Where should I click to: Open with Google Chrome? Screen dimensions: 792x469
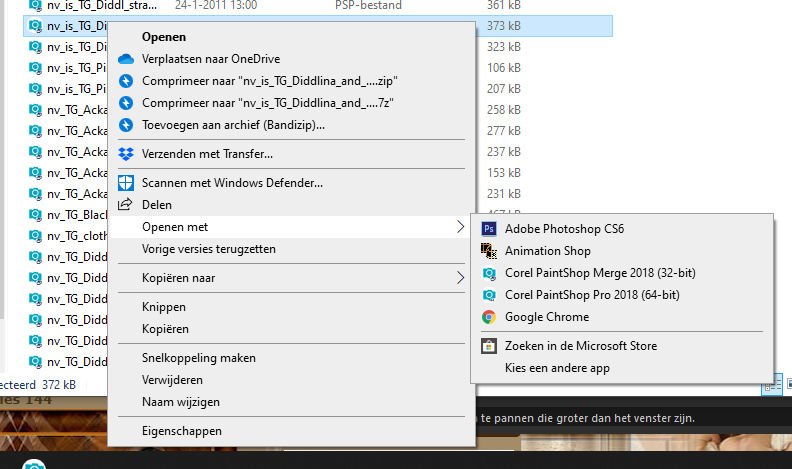point(547,317)
